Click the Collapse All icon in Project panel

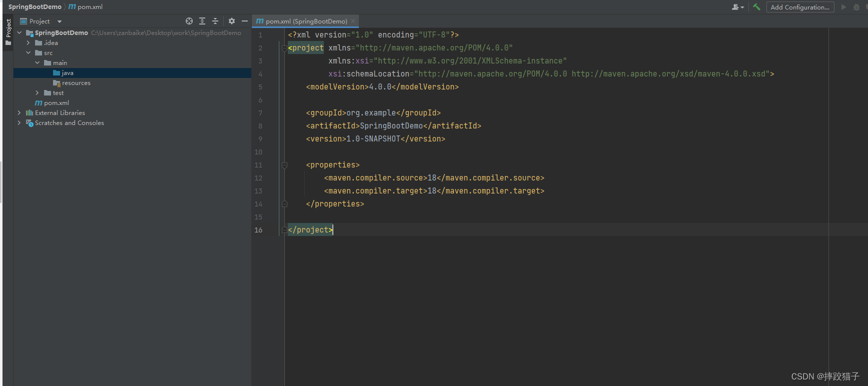coord(215,21)
